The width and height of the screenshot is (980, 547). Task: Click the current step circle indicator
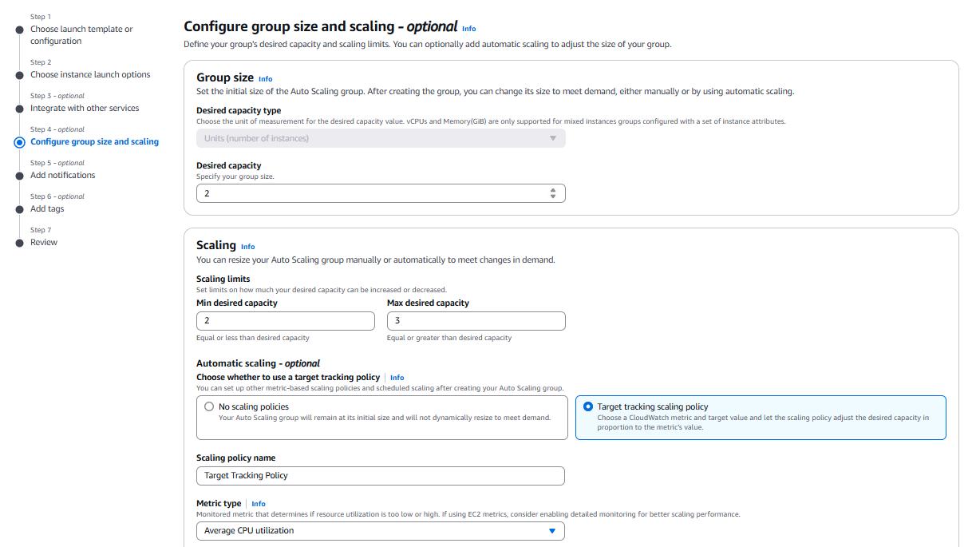[x=20, y=142]
